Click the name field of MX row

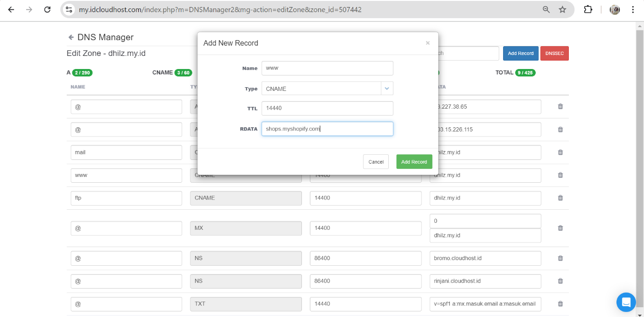point(126,228)
